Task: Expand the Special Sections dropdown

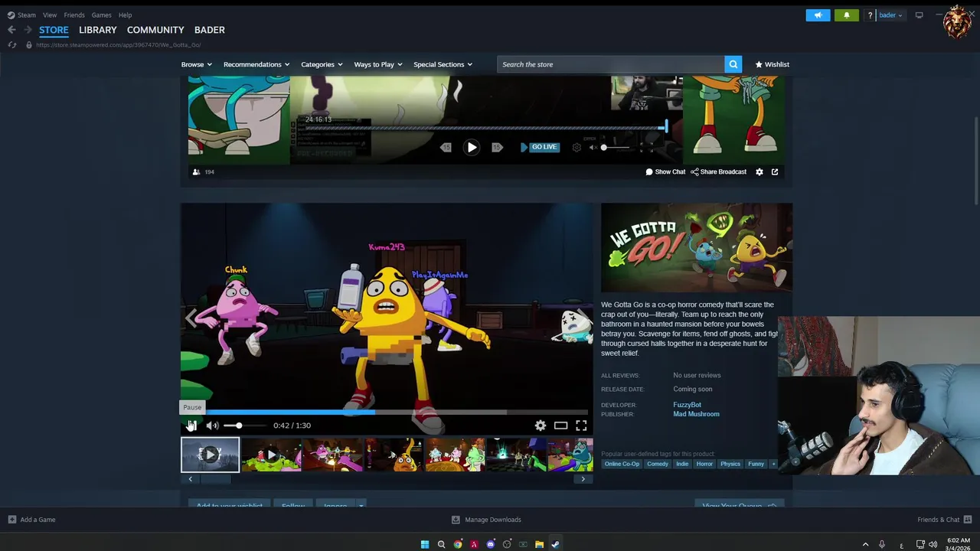Action: [443, 64]
